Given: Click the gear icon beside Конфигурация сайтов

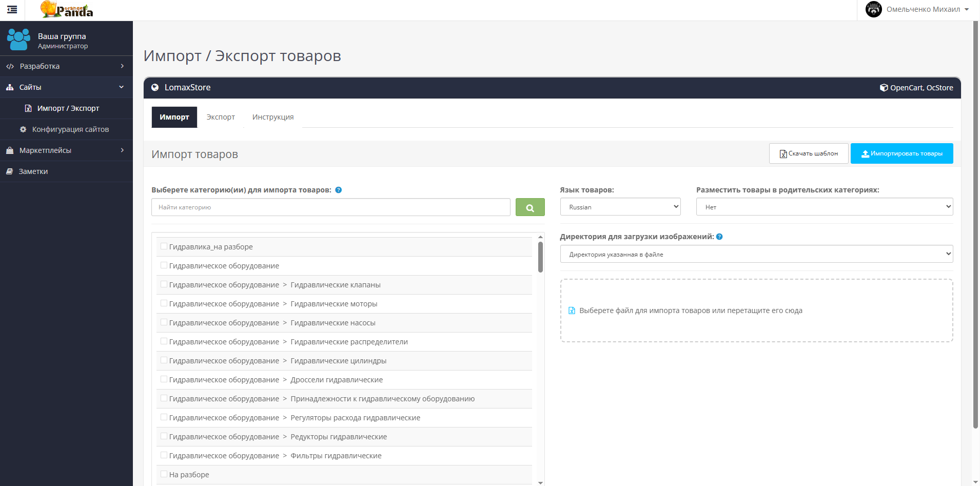Looking at the screenshot, I should pos(23,129).
